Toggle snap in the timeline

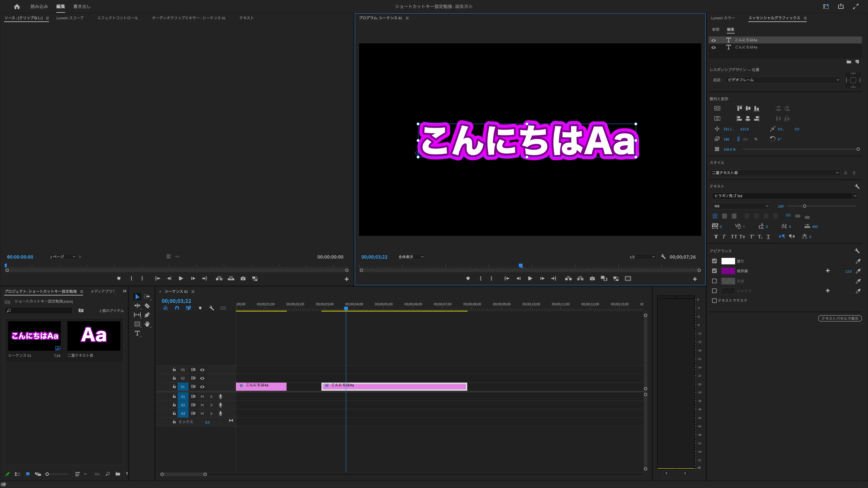(x=177, y=308)
